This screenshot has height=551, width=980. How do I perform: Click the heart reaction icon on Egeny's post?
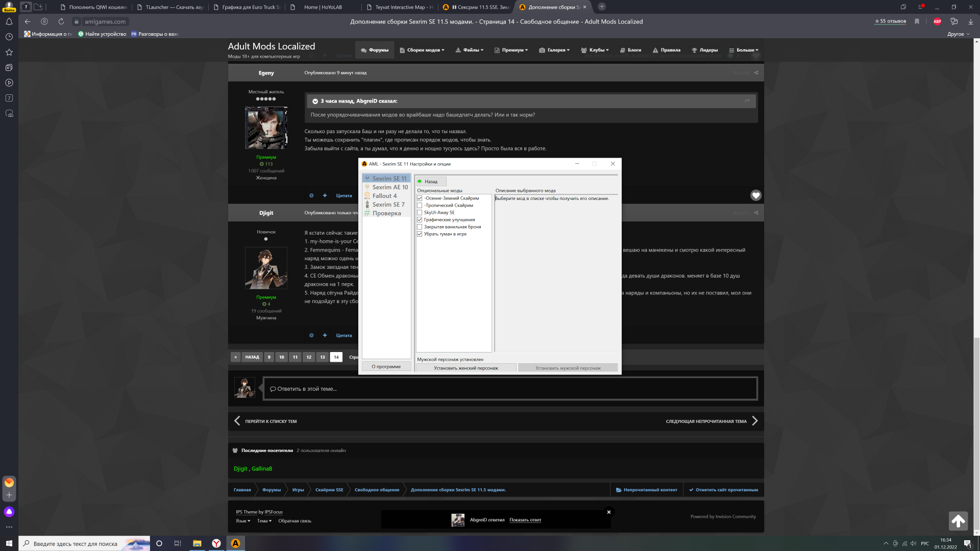pyautogui.click(x=755, y=195)
